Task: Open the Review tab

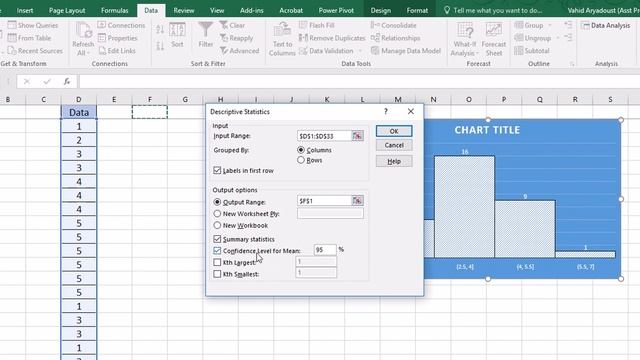Action: click(184, 10)
